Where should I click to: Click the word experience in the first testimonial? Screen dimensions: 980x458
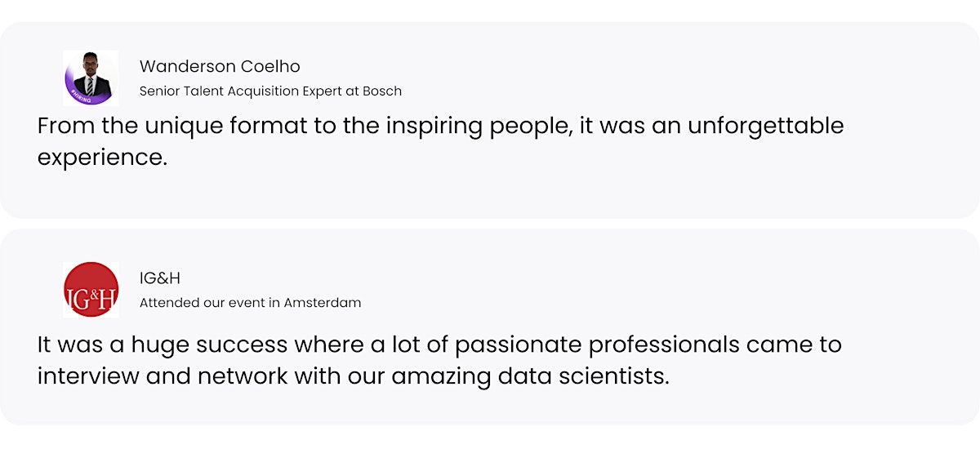pos(102,158)
